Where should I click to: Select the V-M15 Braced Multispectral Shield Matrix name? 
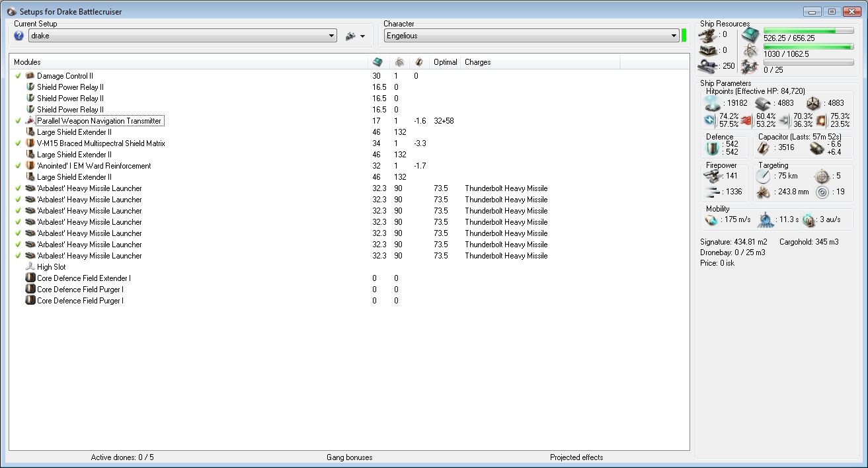coord(101,143)
